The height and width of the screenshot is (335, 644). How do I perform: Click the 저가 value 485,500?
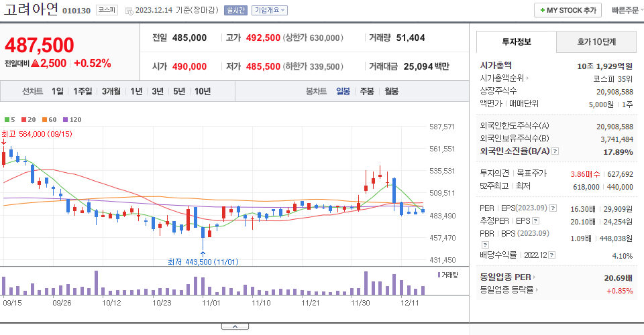click(263, 66)
